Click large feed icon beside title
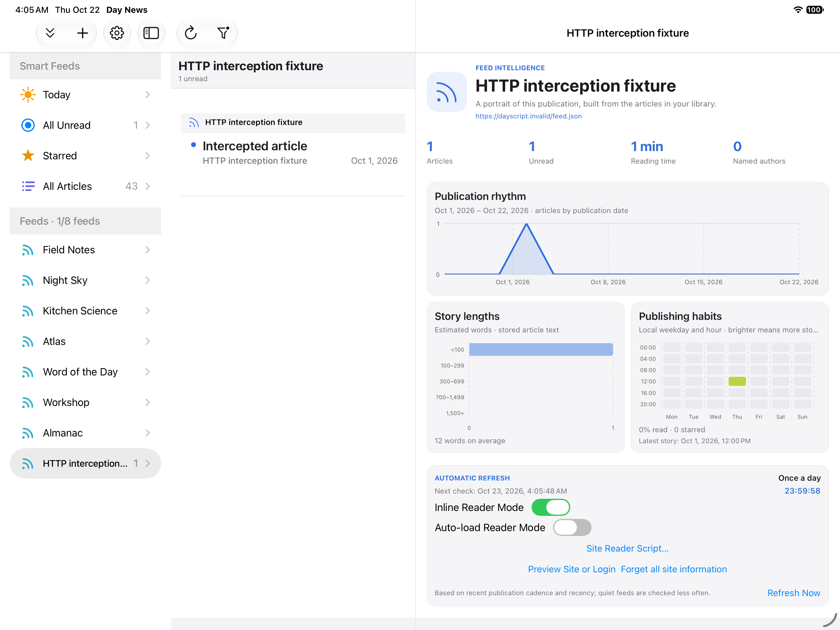Image resolution: width=840 pixels, height=630 pixels. (447, 92)
